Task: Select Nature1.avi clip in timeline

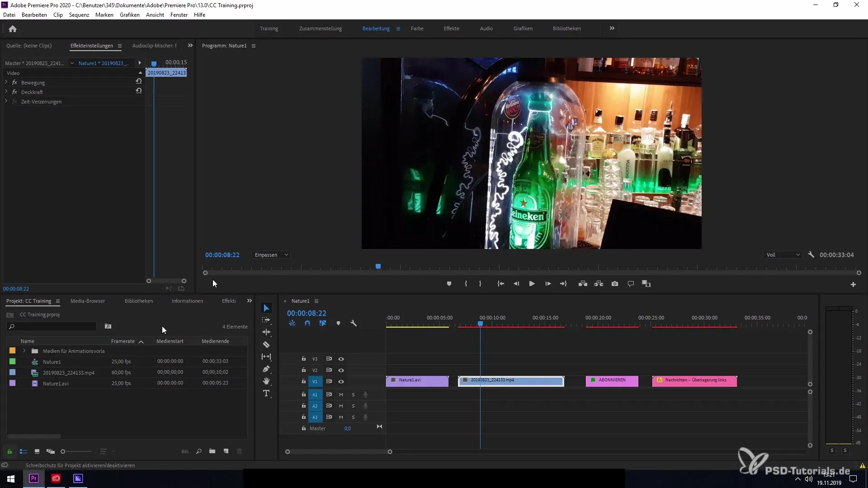Action: click(x=417, y=381)
